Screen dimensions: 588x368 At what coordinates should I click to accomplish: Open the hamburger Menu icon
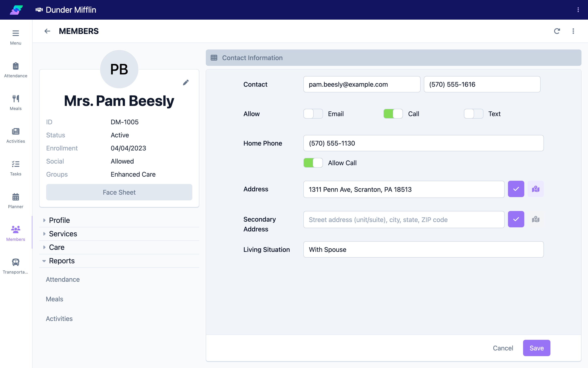pyautogui.click(x=16, y=33)
